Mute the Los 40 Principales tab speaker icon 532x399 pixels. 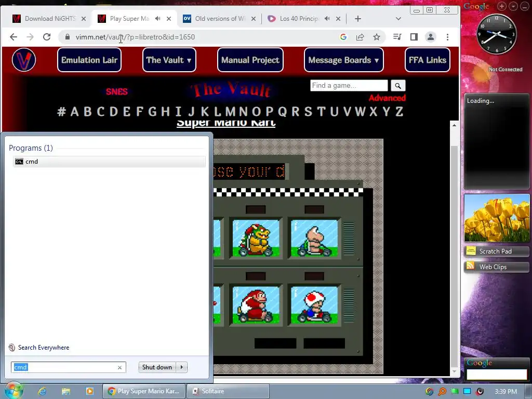coord(327,19)
